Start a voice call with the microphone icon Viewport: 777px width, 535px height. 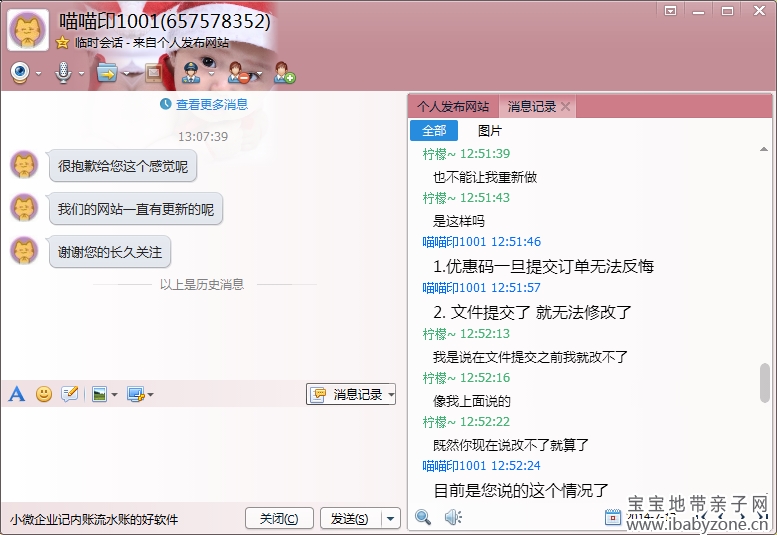pos(63,73)
